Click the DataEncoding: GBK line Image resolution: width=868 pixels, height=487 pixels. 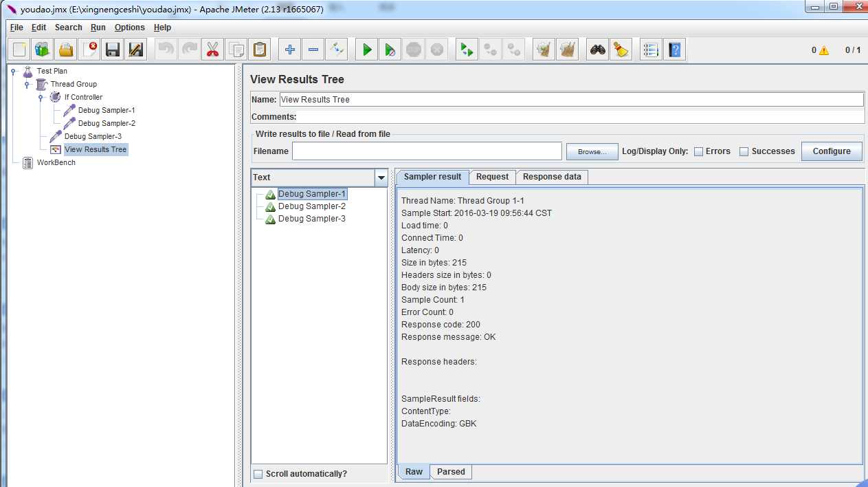pos(438,424)
